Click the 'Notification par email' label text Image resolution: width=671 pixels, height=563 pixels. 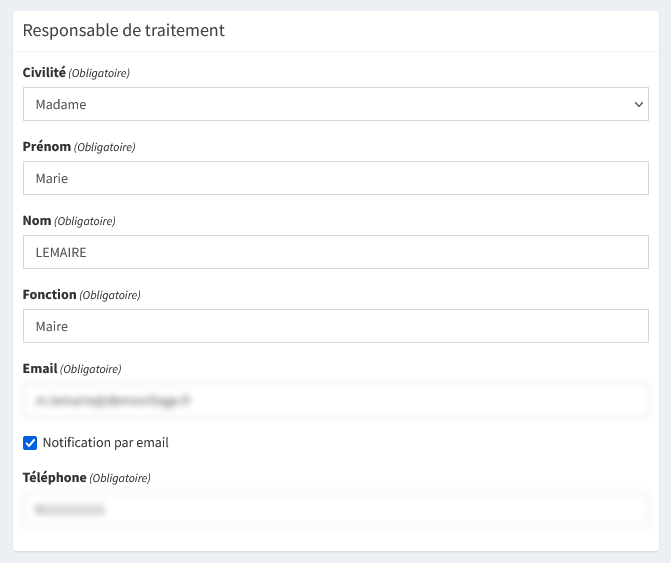pos(105,442)
